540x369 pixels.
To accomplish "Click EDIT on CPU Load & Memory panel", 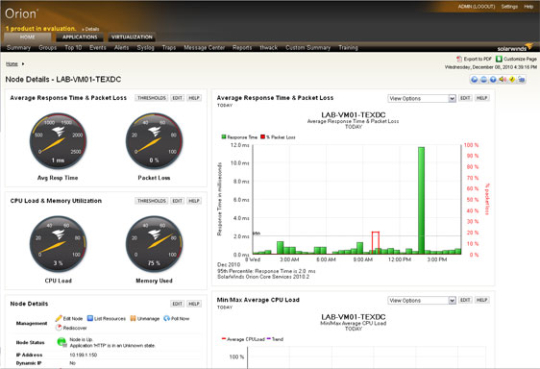I will tap(177, 201).
